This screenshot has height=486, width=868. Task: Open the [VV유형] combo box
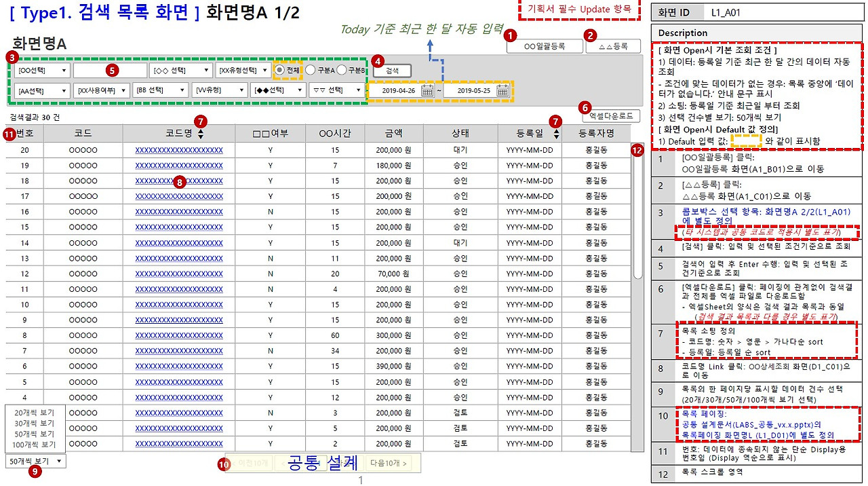pos(220,90)
